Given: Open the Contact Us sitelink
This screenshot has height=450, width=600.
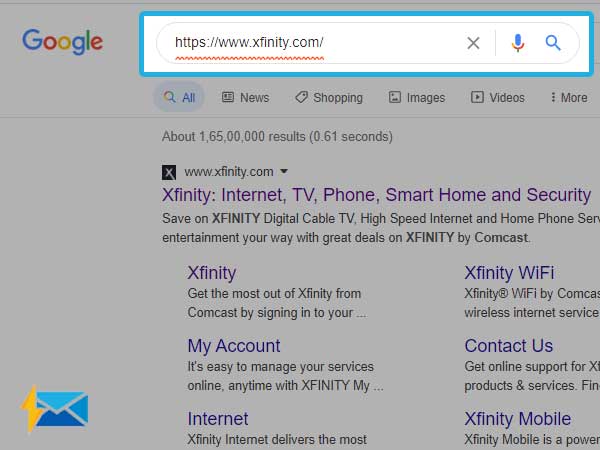Looking at the screenshot, I should [509, 346].
